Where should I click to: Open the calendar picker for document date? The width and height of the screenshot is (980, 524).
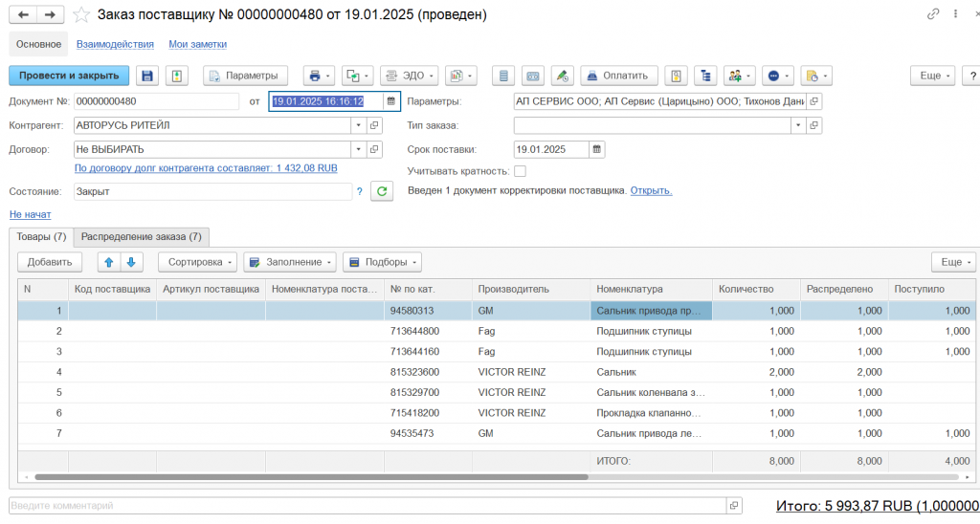click(391, 101)
